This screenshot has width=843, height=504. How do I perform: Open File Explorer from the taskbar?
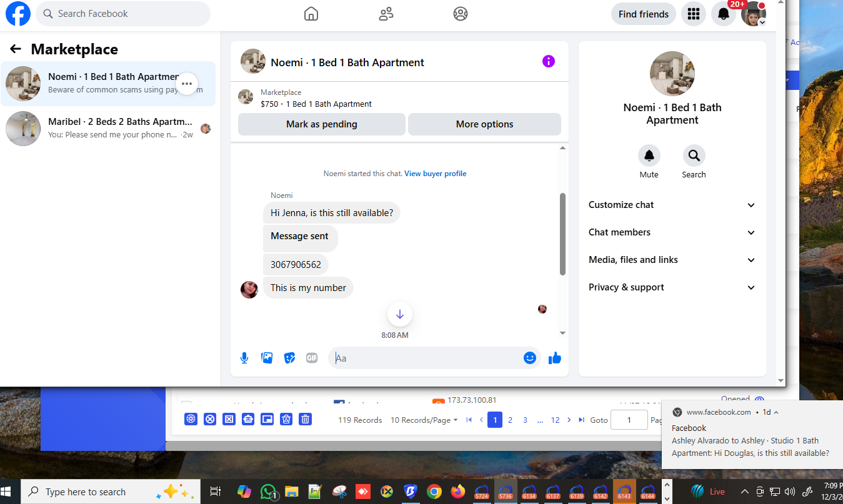291,492
